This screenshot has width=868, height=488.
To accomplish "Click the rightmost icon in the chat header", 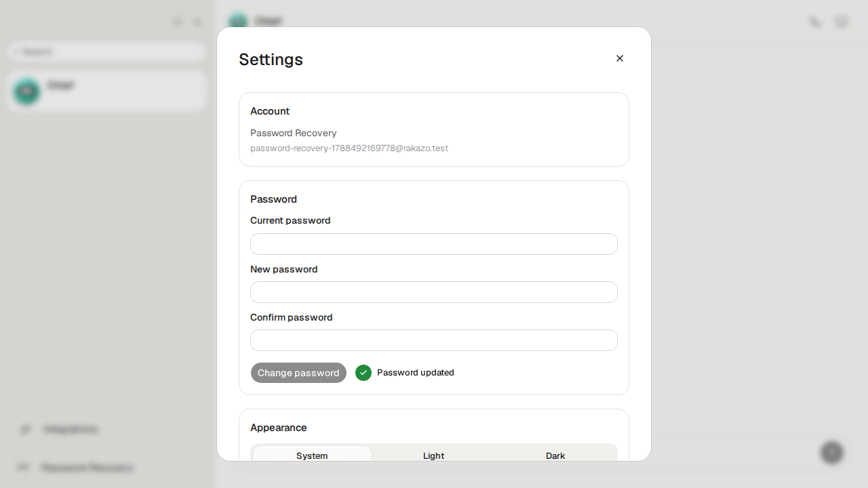I will (x=842, y=22).
